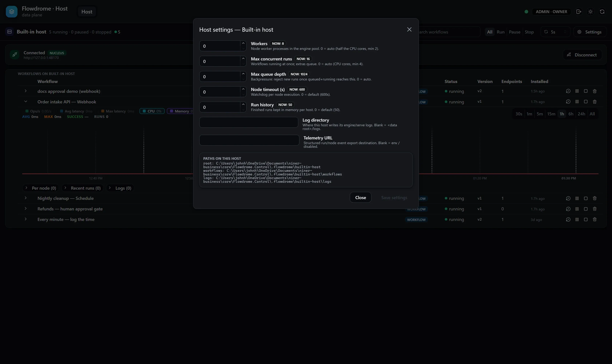Toggle the Max latency chart series
Viewport: 612px width, 364px height.
pos(118,111)
